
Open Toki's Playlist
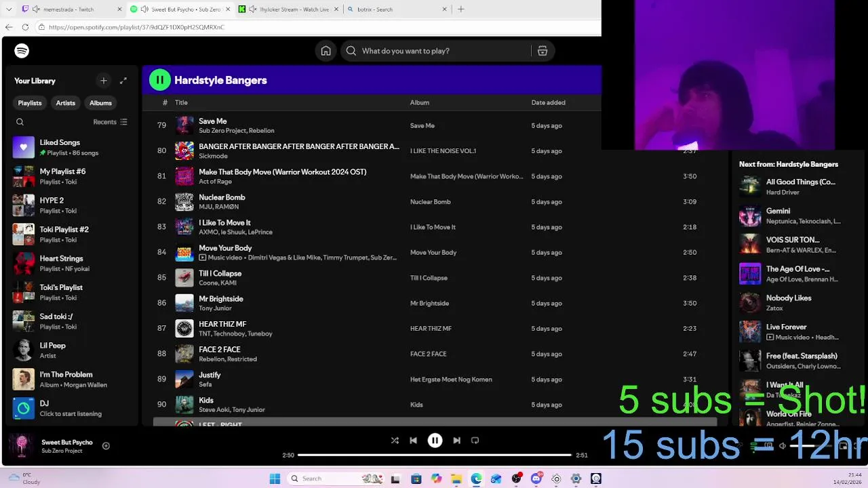click(x=71, y=292)
